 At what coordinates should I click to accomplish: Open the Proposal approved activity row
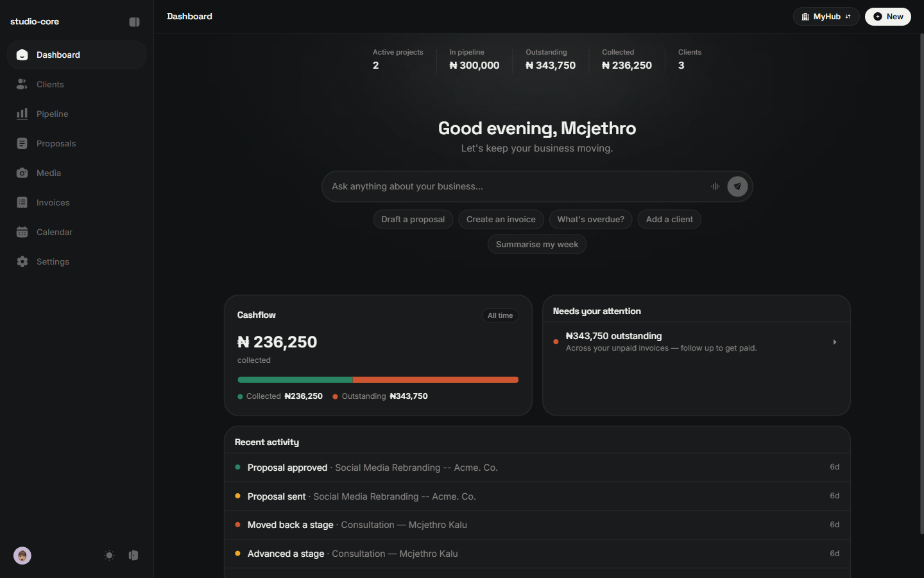coord(537,468)
